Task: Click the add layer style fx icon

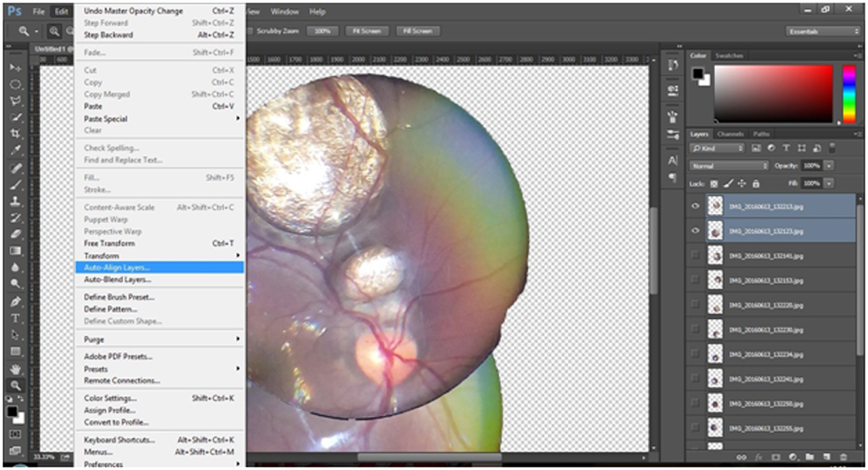Action: (759, 457)
